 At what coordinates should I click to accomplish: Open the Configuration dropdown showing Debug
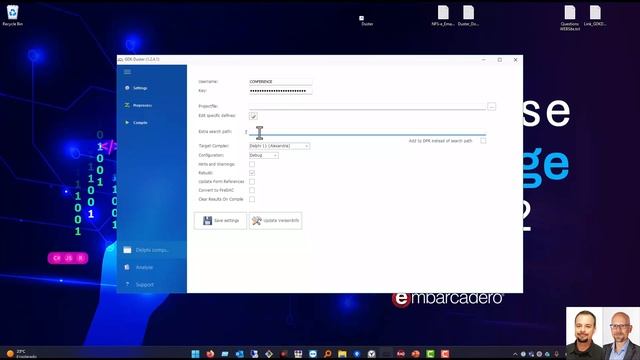click(264, 155)
